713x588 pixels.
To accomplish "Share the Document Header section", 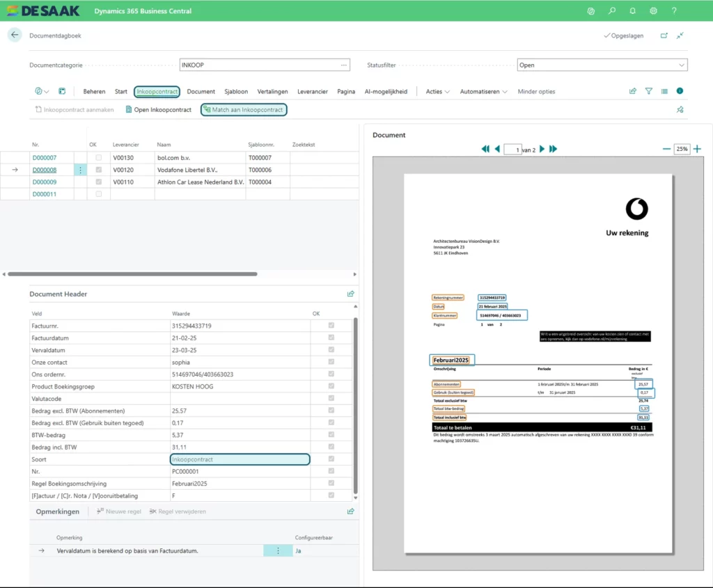I will pyautogui.click(x=351, y=294).
